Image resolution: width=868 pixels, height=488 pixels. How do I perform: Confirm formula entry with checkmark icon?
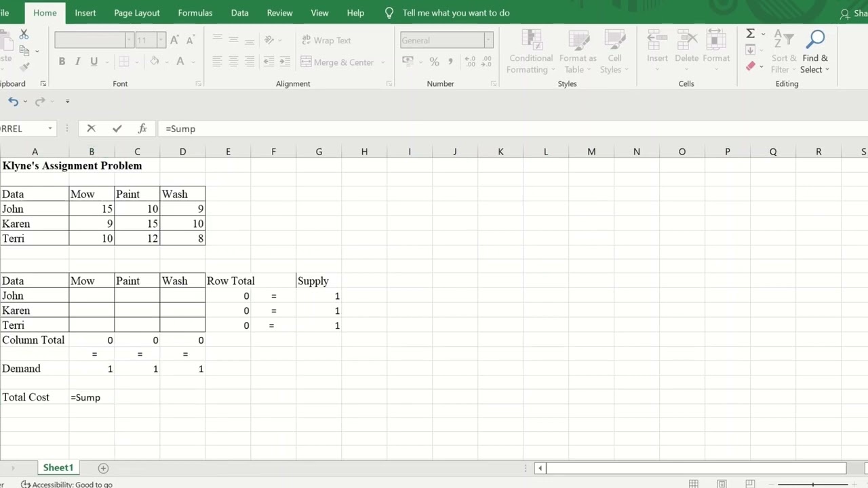tap(117, 128)
